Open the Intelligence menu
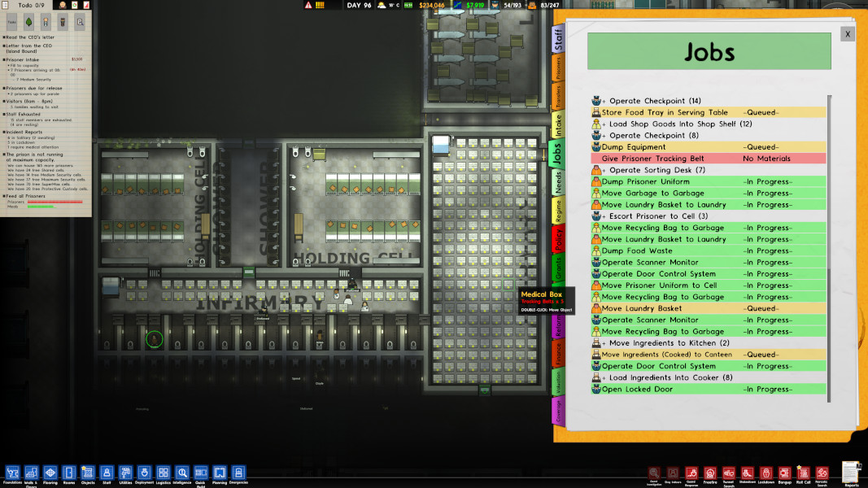Viewport: 868px width, 488px height. [x=182, y=473]
